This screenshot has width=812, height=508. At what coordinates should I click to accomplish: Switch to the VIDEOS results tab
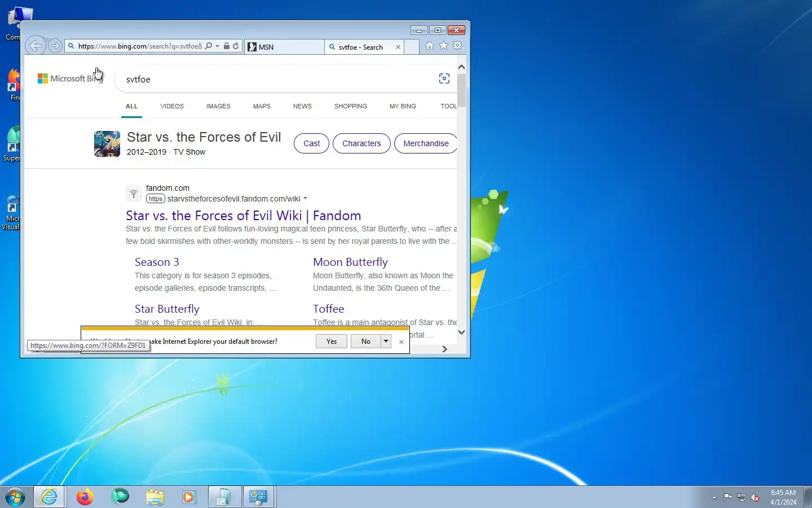coord(172,106)
